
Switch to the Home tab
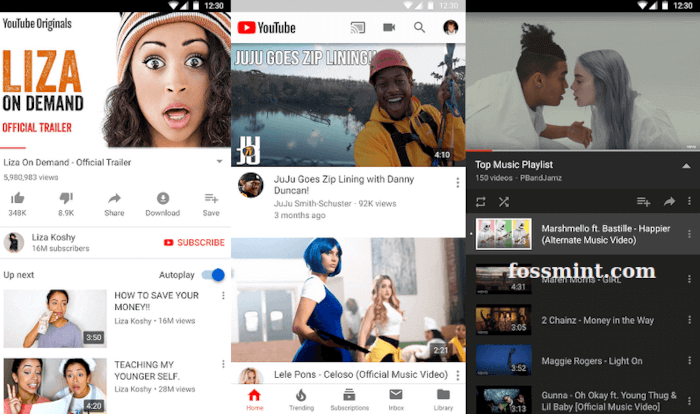(x=254, y=400)
